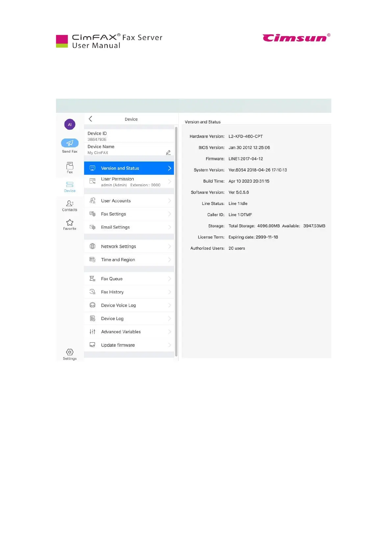Open User Accounts menu row

tap(129, 201)
